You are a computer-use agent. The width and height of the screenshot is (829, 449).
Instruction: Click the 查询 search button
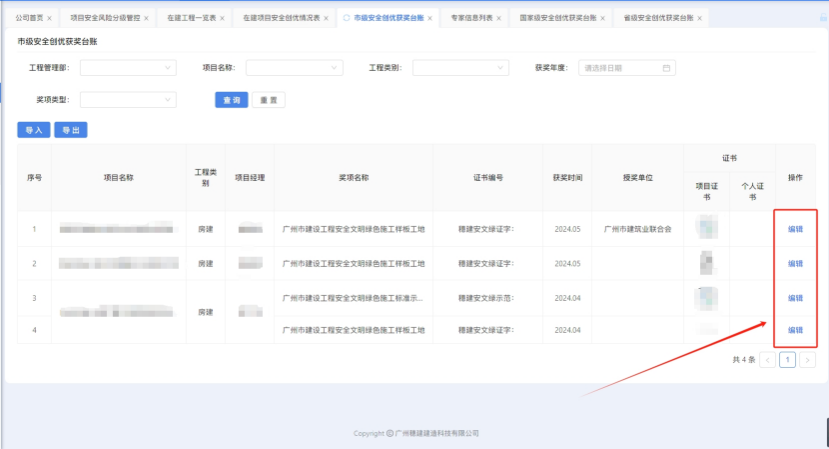231,100
